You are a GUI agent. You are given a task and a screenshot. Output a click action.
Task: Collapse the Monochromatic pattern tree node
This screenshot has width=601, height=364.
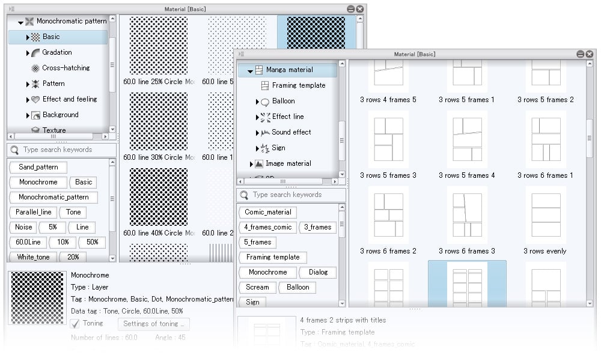coord(20,22)
